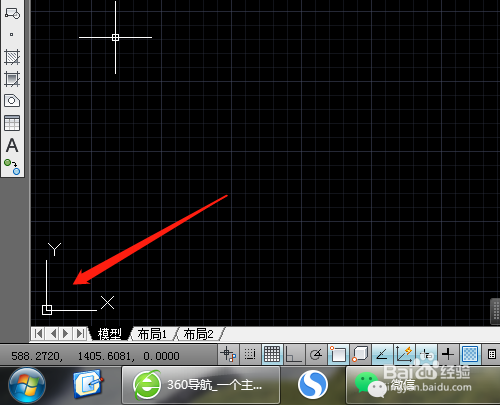Toggle Dynamic UCS in status bar

[x=404, y=354]
